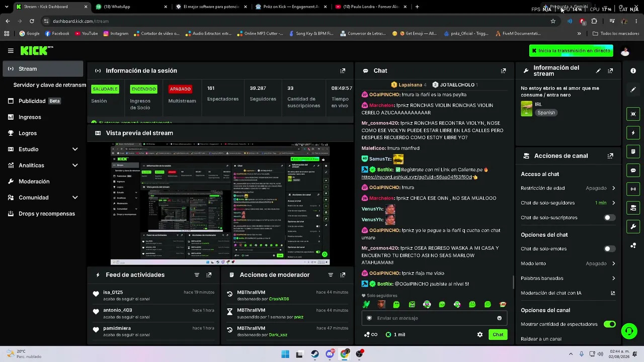Image resolution: width=644 pixels, height=362 pixels.
Task: Open Palabras baneadas settings
Action: coord(568,278)
